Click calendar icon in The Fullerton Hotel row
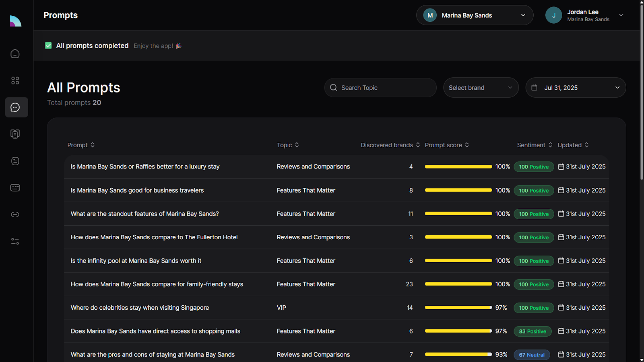The height and width of the screenshot is (362, 644). pyautogui.click(x=561, y=237)
